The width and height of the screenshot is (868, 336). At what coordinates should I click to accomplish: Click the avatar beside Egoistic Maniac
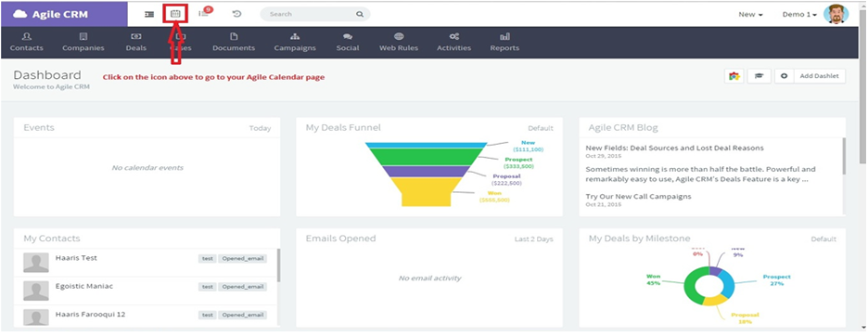36,291
